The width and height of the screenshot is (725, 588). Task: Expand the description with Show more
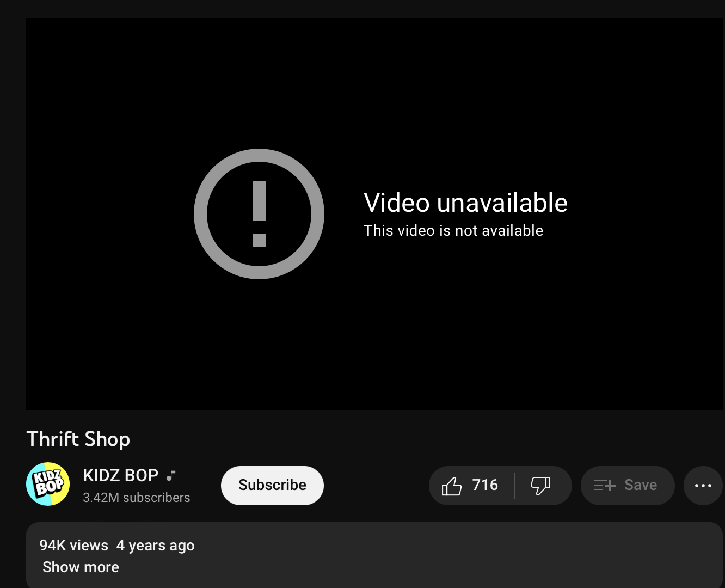81,567
